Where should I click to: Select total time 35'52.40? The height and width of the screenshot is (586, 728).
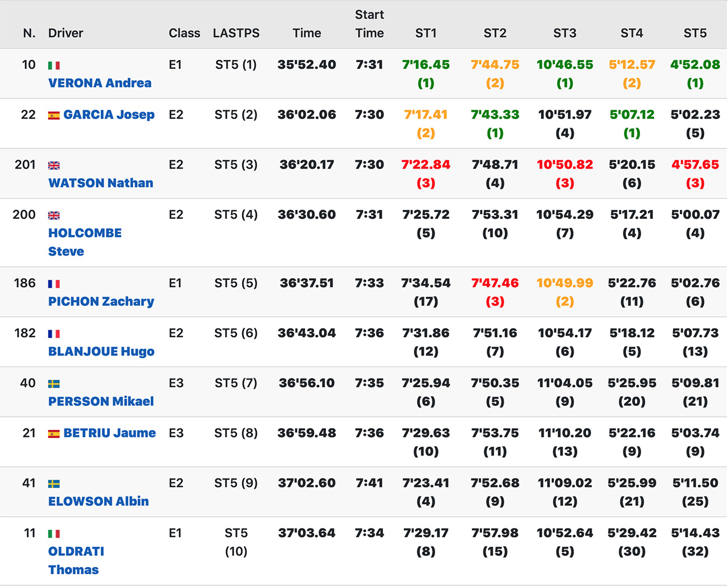click(307, 64)
